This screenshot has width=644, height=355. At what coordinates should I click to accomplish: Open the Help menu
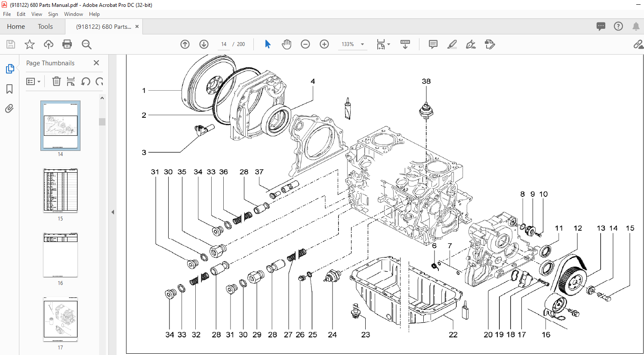94,14
